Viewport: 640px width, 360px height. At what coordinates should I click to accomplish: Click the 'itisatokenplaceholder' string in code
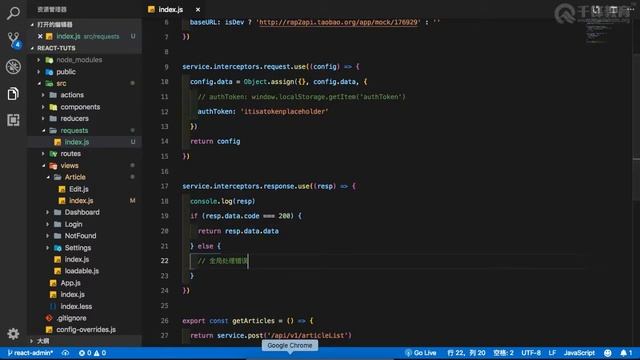(x=284, y=111)
